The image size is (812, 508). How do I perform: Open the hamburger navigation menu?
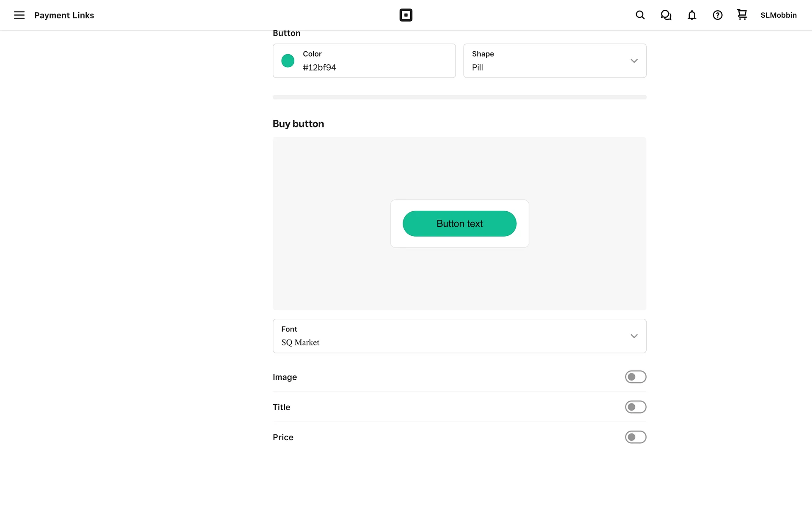19,15
